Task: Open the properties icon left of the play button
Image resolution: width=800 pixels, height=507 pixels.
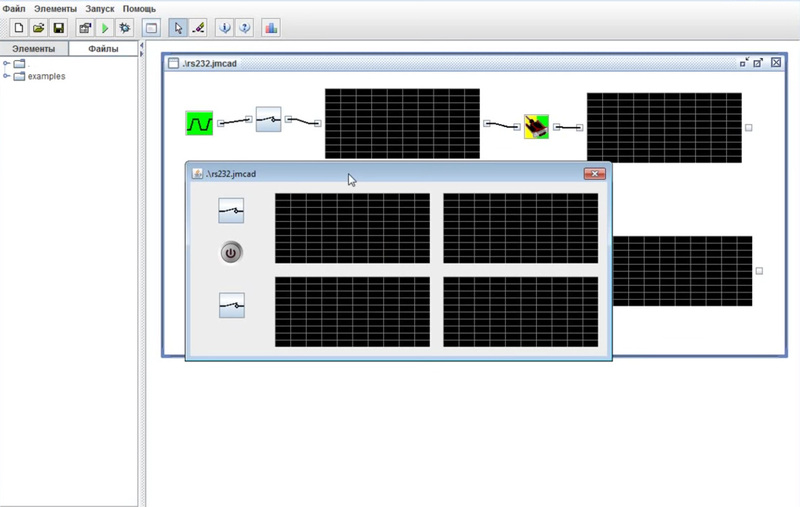Action: 85,28
